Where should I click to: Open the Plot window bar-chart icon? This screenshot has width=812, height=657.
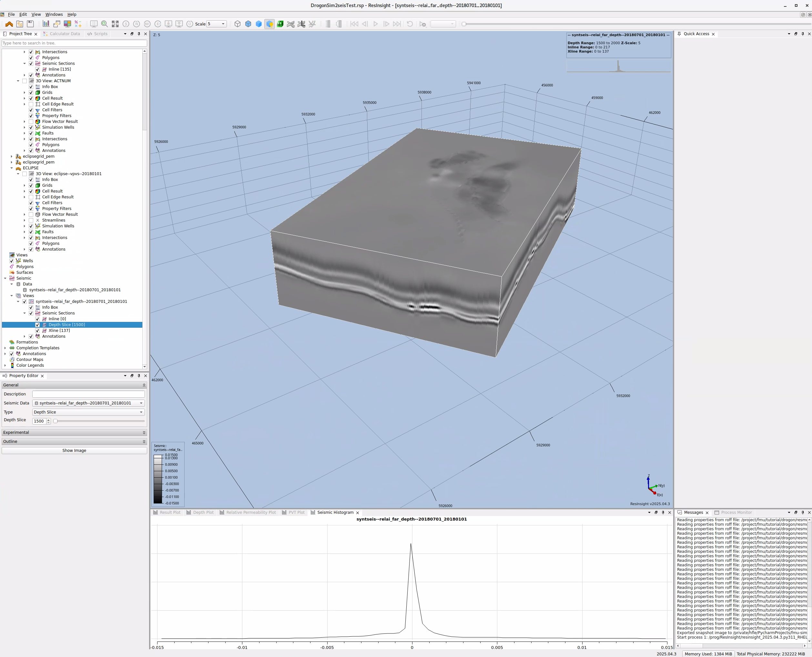(x=46, y=24)
